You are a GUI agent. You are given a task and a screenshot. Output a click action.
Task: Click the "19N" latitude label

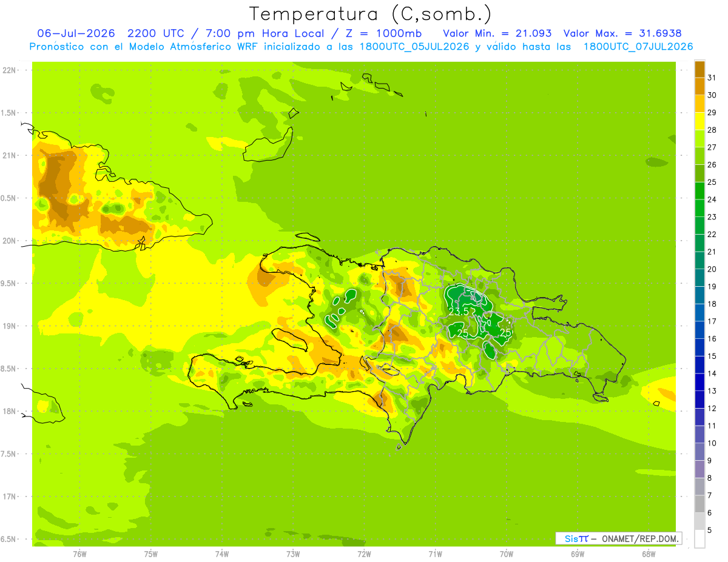8,326
